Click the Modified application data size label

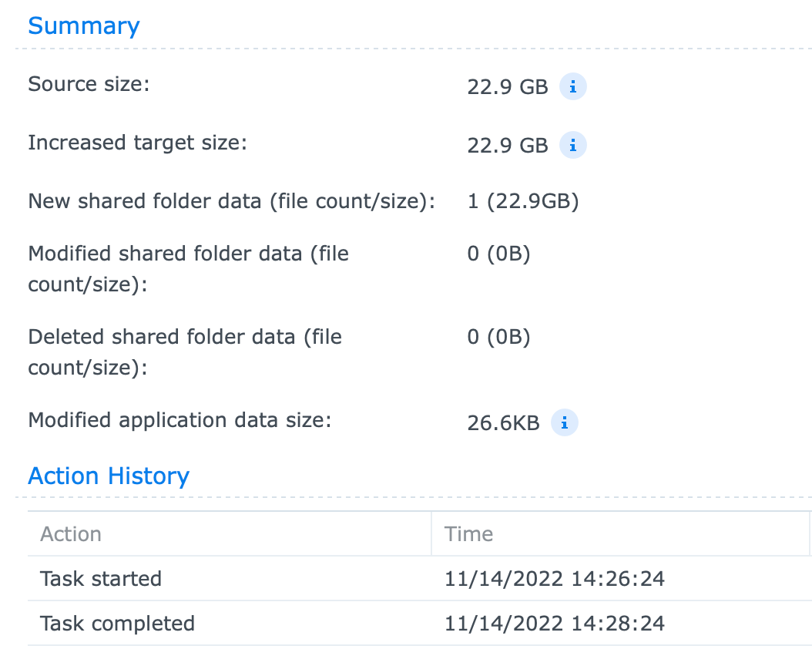point(179,421)
